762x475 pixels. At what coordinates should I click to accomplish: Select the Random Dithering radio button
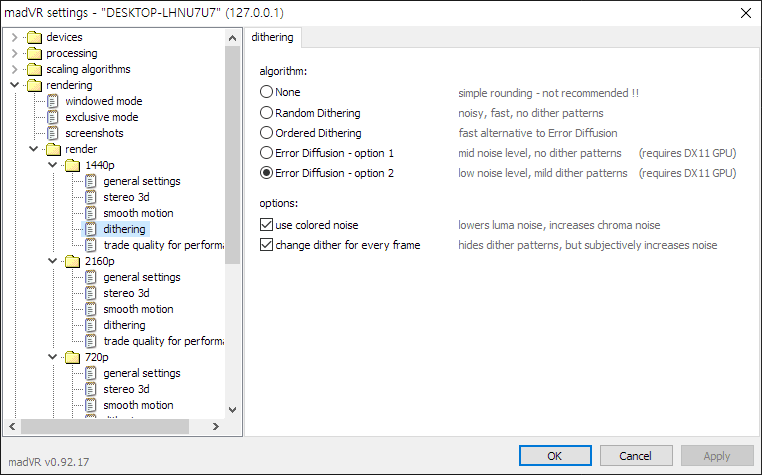(267, 113)
